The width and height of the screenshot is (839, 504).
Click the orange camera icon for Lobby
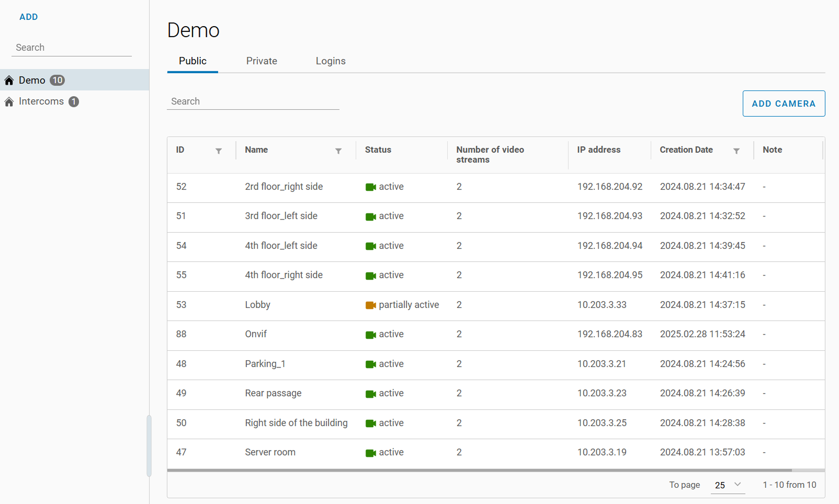click(370, 305)
